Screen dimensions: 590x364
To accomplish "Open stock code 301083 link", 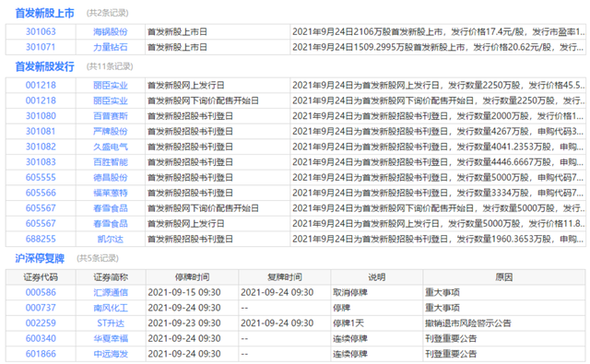I will click(41, 162).
